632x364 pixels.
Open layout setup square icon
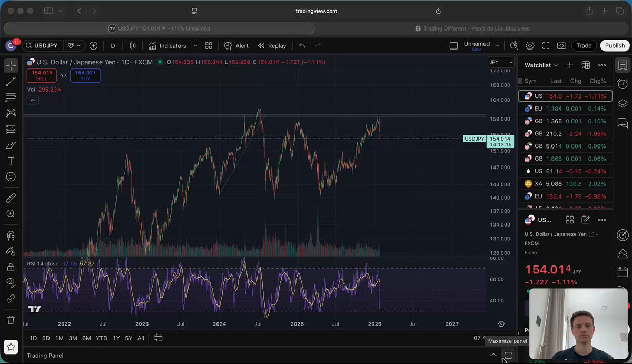click(x=453, y=46)
